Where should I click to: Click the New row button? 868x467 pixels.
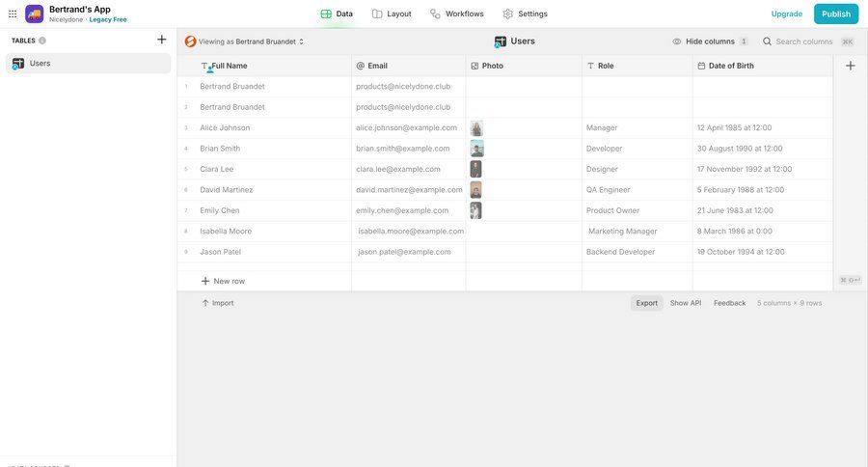click(223, 281)
